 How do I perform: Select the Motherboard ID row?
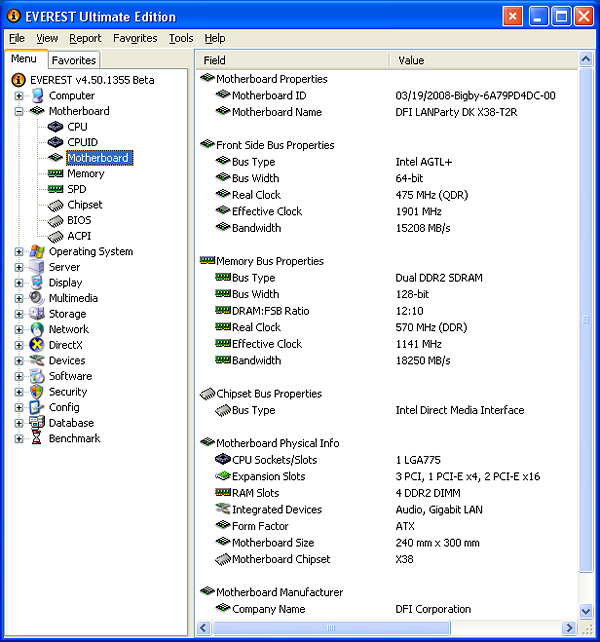(x=387, y=95)
